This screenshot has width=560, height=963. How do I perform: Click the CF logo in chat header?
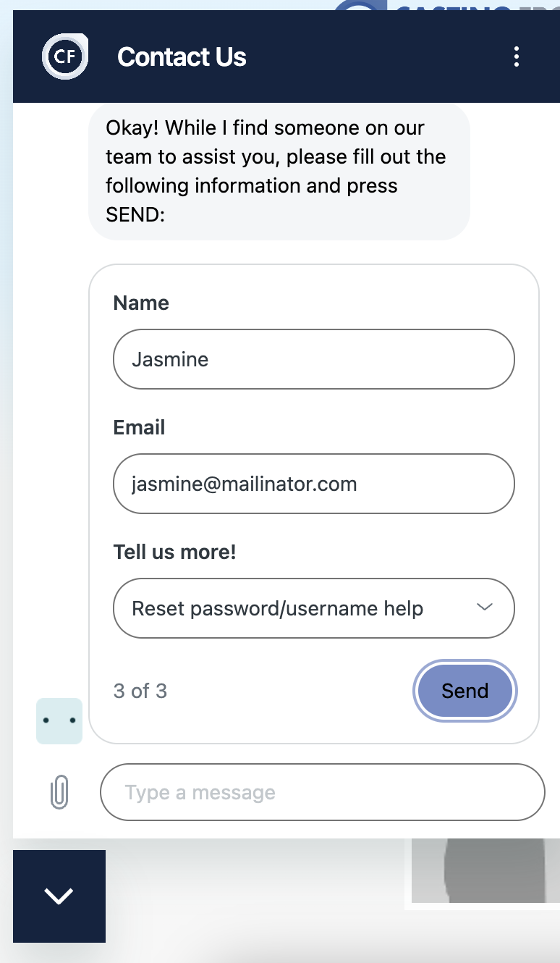[65, 56]
